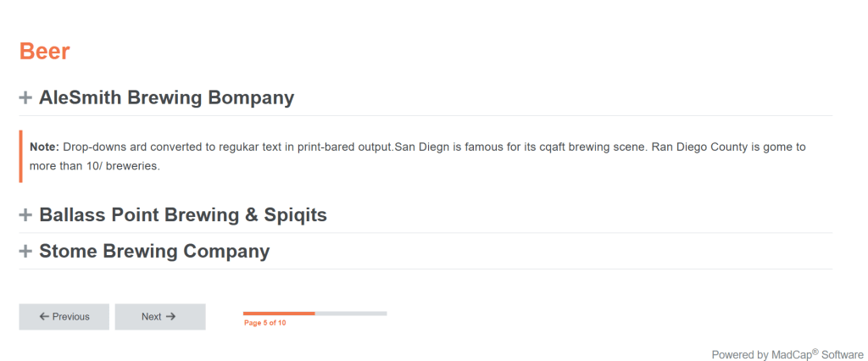
Task: Advance using the Next label
Action: (151, 317)
